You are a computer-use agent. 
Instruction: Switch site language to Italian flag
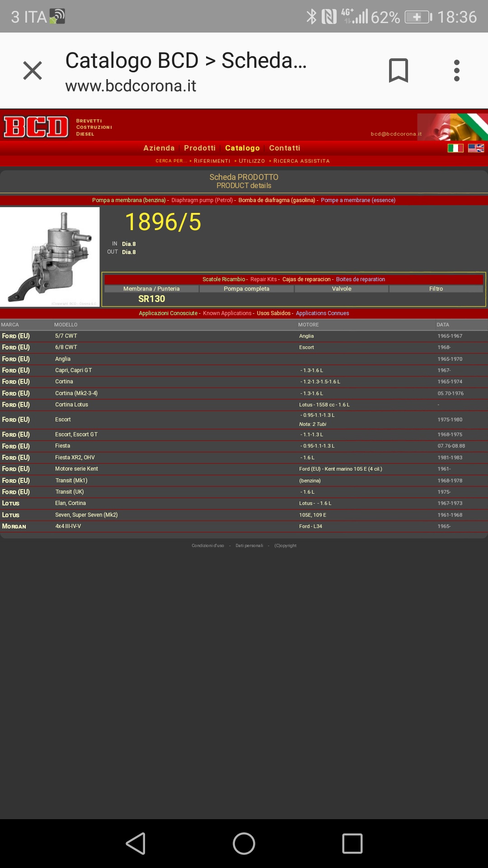[x=455, y=148]
